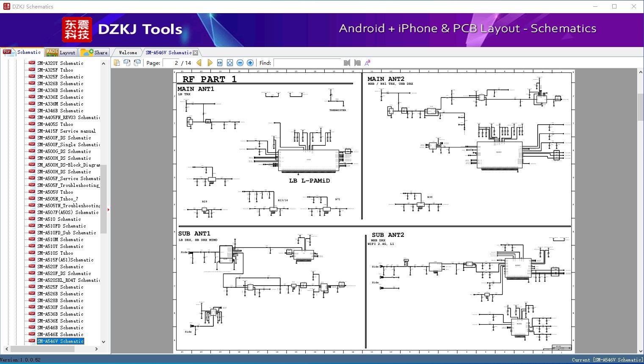The height and width of the screenshot is (364, 644).
Task: Go to next page arrow
Action: coord(210,63)
